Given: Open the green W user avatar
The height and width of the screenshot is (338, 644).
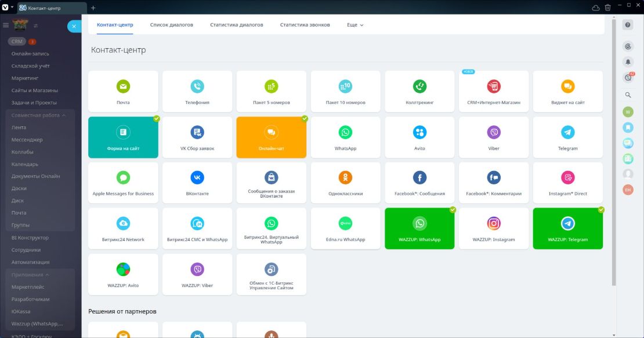Looking at the screenshot, I should point(628,111).
